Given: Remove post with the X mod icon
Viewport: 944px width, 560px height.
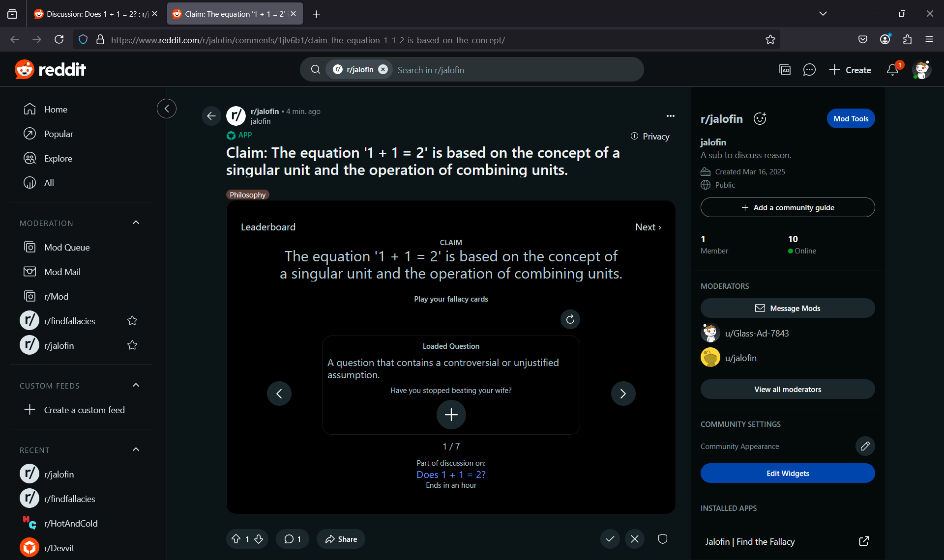Looking at the screenshot, I should point(635,539).
